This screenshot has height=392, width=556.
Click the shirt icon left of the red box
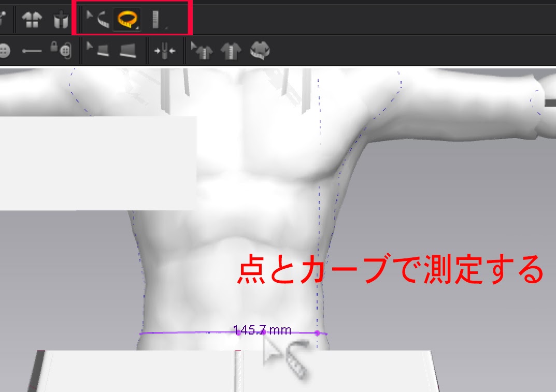coord(32,20)
